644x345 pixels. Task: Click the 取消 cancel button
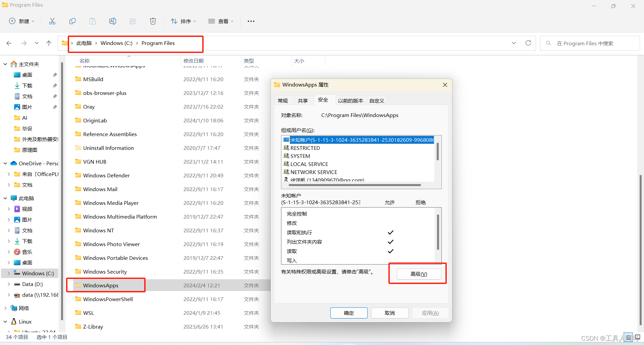click(x=390, y=313)
